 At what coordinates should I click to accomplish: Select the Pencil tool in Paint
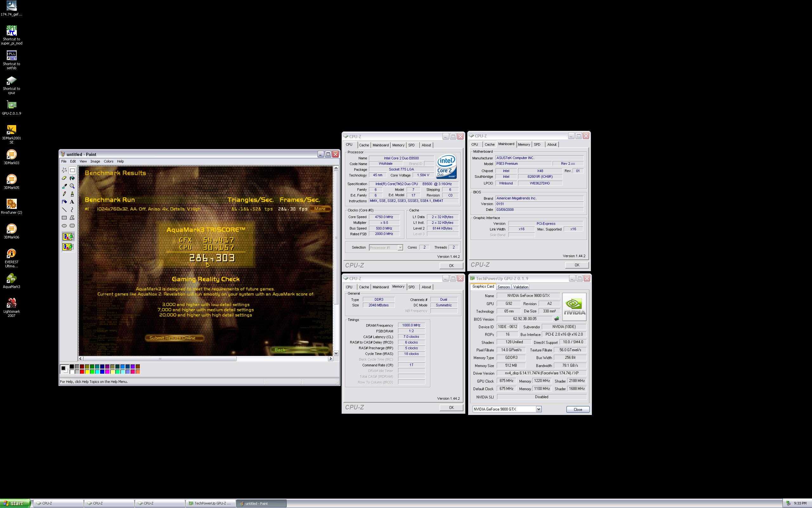click(64, 194)
